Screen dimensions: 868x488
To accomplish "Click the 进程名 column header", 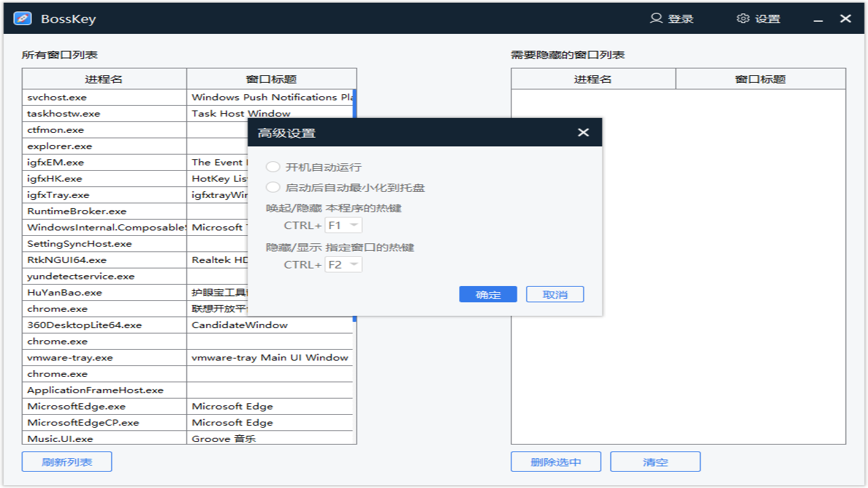I will pyautogui.click(x=104, y=78).
